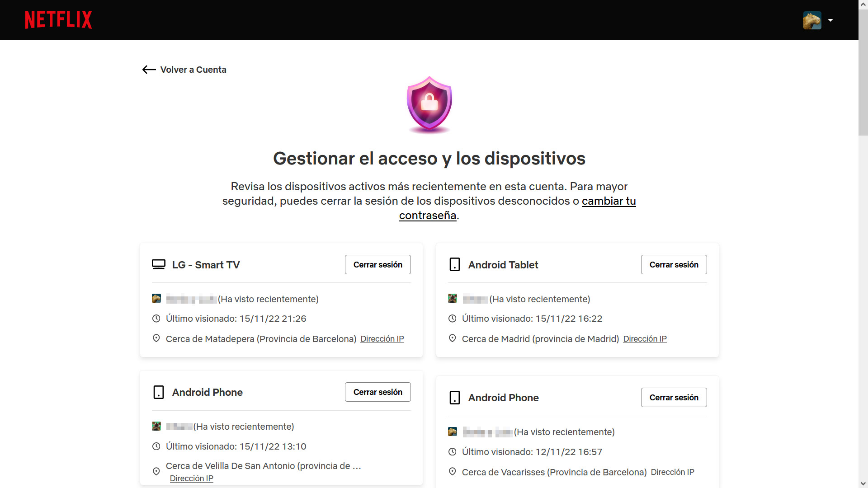Click profile avatar in Velilla phone card
868x488 pixels.
coord(156,426)
